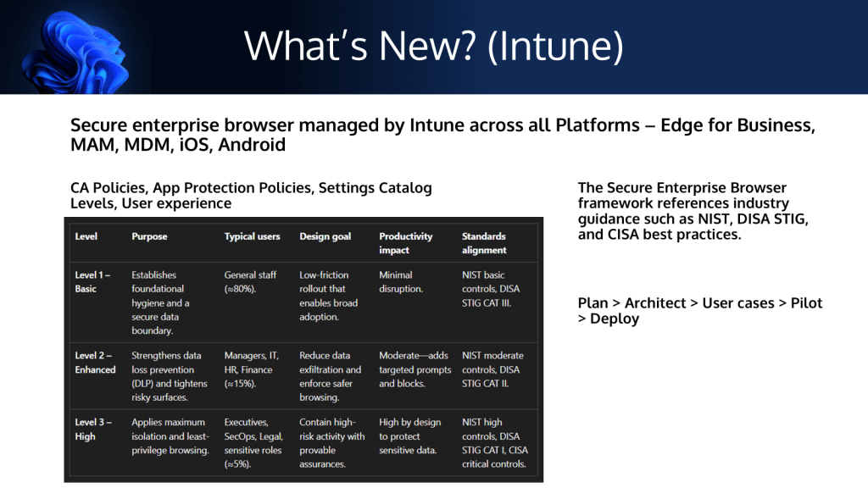
Task: Select the "Level 1 – Basic" row label
Action: [x=92, y=282]
